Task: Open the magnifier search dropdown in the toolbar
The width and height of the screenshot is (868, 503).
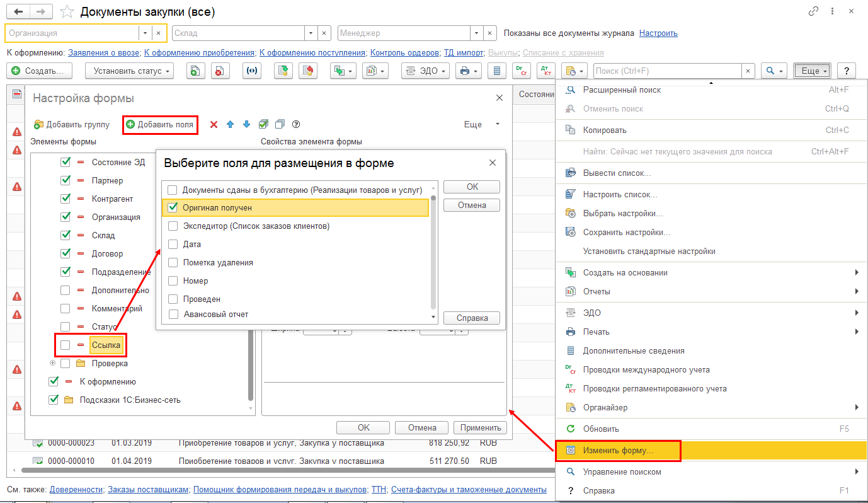Action: [774, 71]
